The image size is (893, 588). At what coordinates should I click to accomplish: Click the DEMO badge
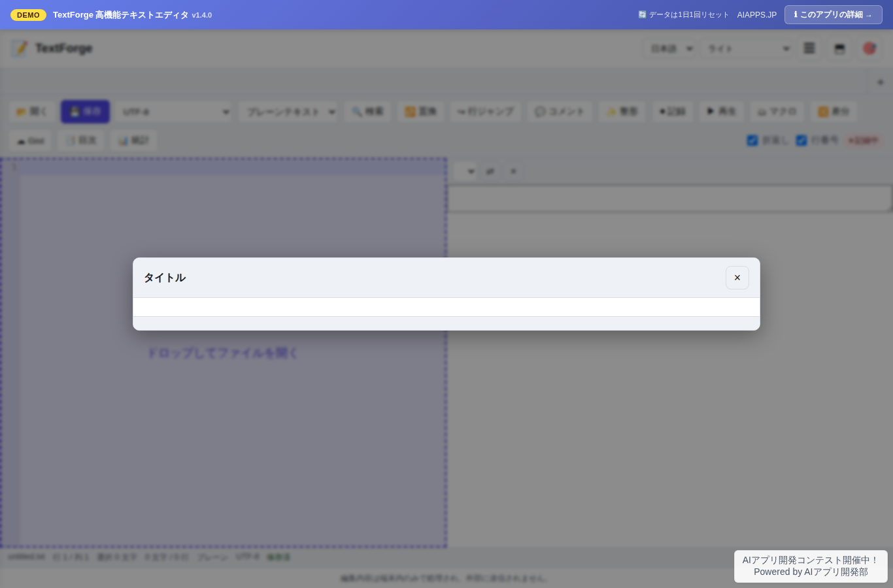[28, 14]
